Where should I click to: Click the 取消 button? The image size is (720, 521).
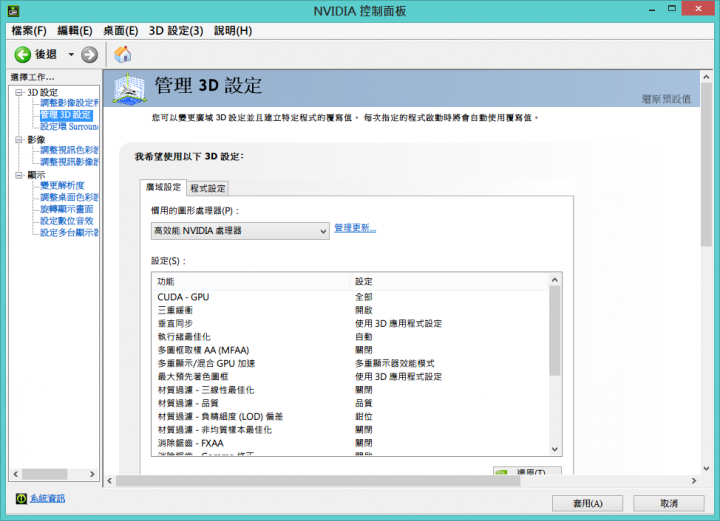[x=669, y=504]
